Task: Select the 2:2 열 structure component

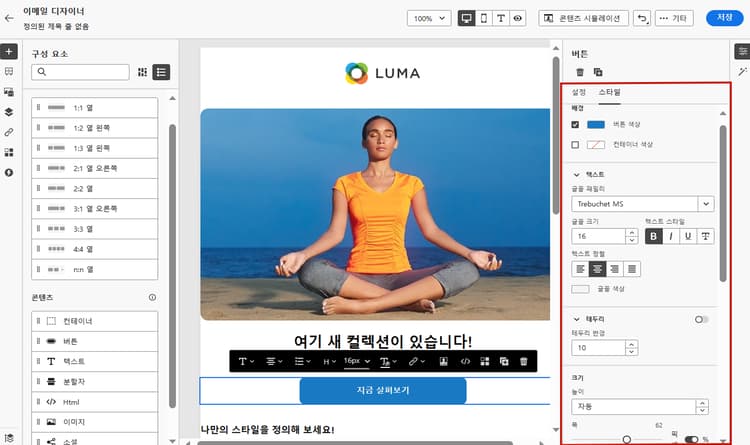Action: (95, 189)
